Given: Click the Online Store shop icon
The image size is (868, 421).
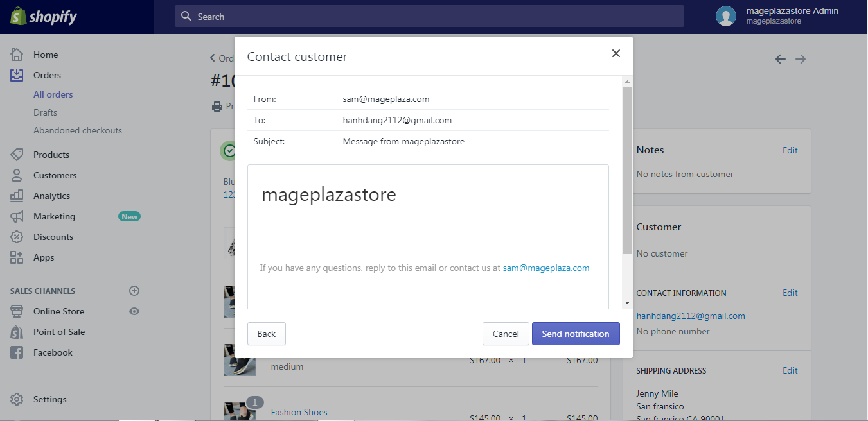Looking at the screenshot, I should pos(17,311).
